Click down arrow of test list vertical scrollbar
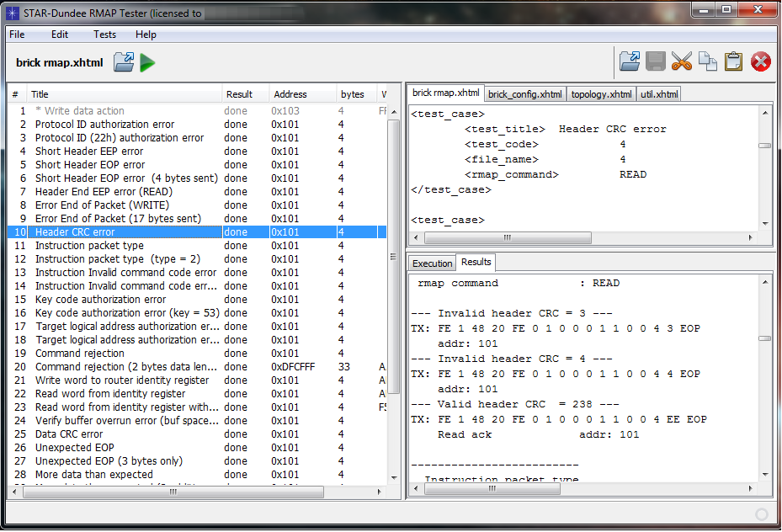 pyautogui.click(x=393, y=479)
